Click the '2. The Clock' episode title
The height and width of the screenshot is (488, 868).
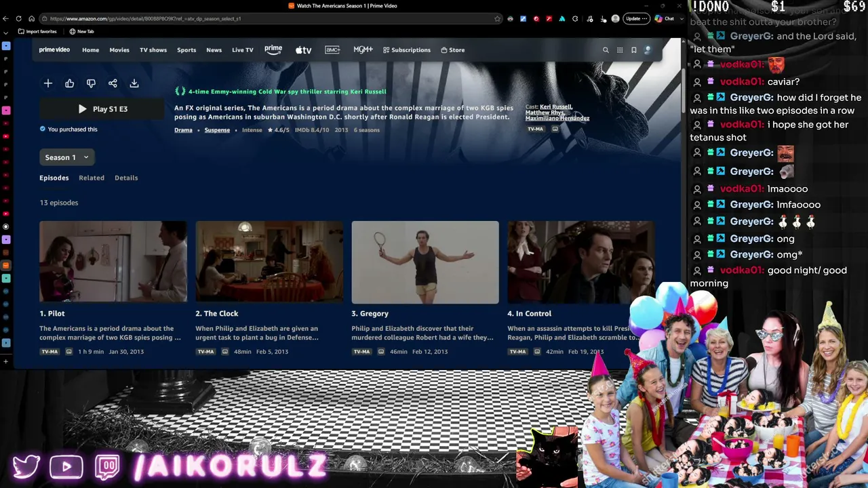(x=217, y=314)
